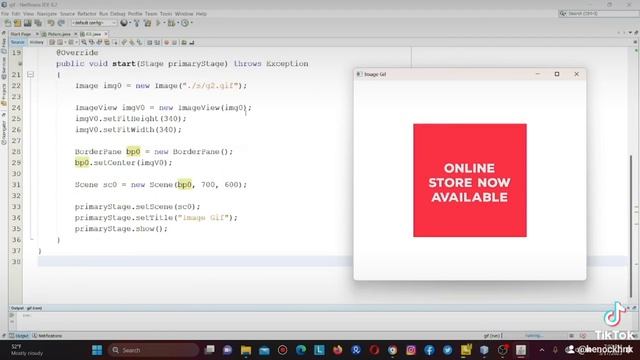The height and width of the screenshot is (360, 640).
Task: Click the New File toolbar icon
Action: pos(8,23)
